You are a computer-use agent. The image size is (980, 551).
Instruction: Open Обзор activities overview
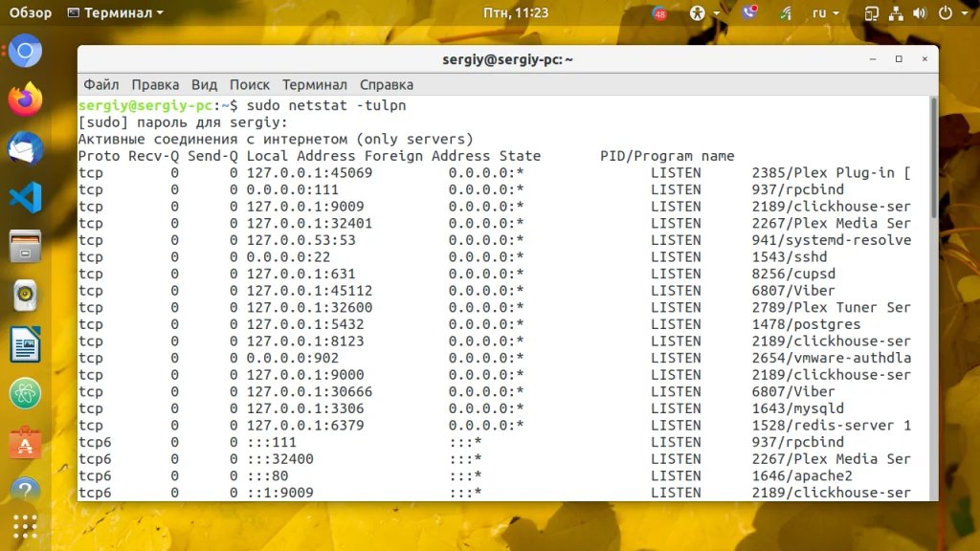click(x=30, y=13)
